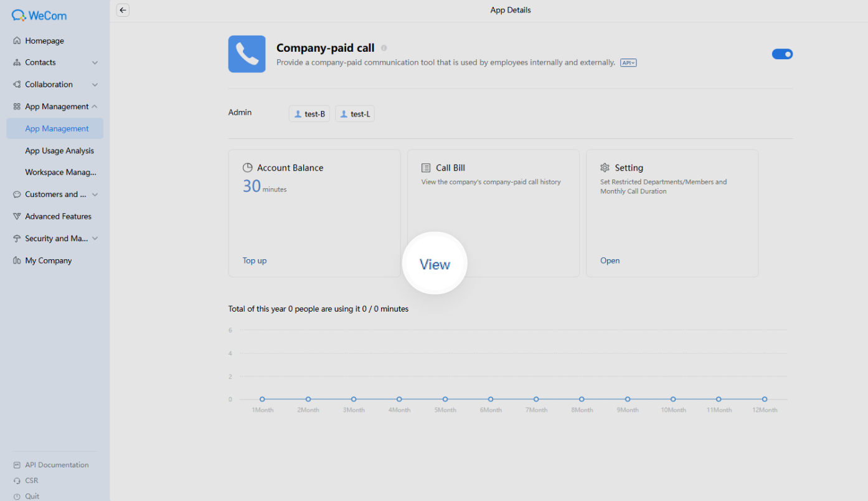The width and height of the screenshot is (868, 501).
Task: Click the Call Bill list icon
Action: (426, 168)
